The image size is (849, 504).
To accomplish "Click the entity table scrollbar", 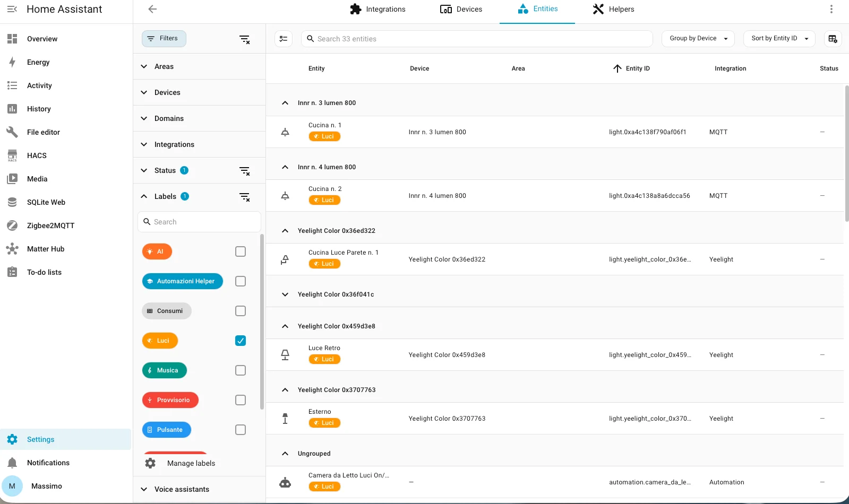I will coord(846,154).
